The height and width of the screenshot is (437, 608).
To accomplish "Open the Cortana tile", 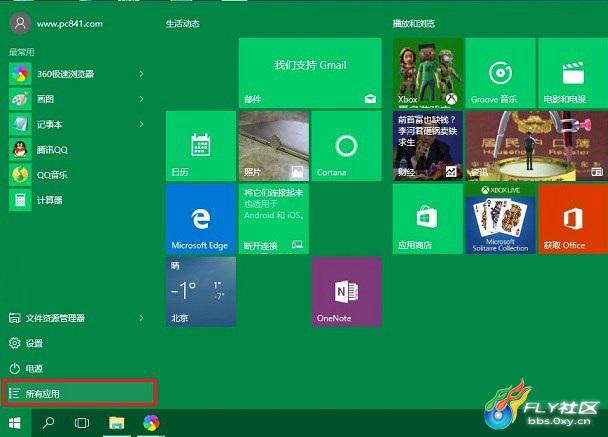I will coord(346,146).
